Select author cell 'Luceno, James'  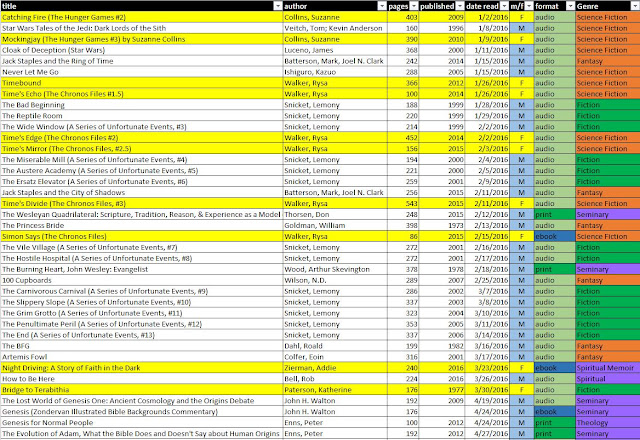(x=335, y=50)
